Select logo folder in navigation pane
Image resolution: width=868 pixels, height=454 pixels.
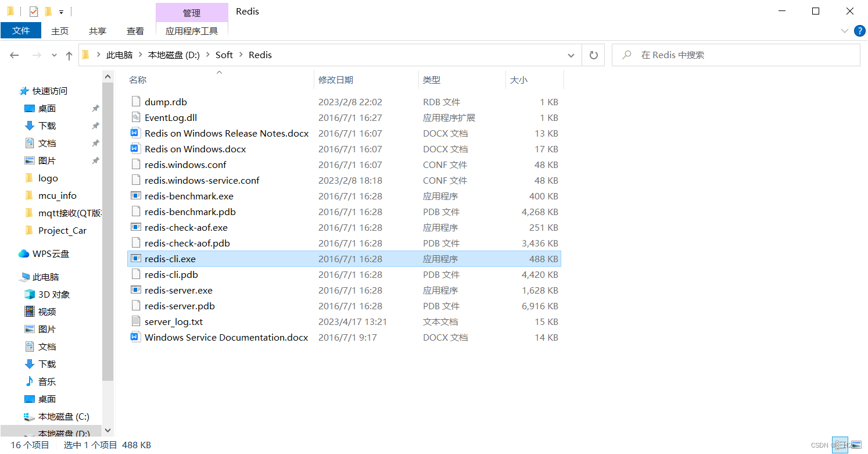(x=48, y=178)
